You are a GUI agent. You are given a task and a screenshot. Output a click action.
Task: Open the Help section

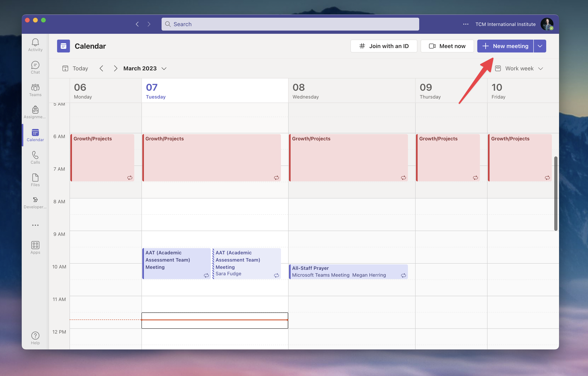(35, 338)
